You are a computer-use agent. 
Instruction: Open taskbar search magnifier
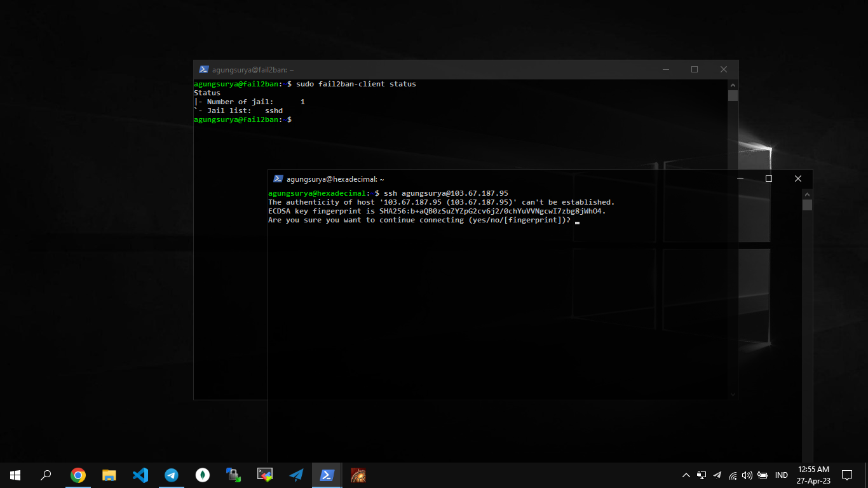point(46,475)
